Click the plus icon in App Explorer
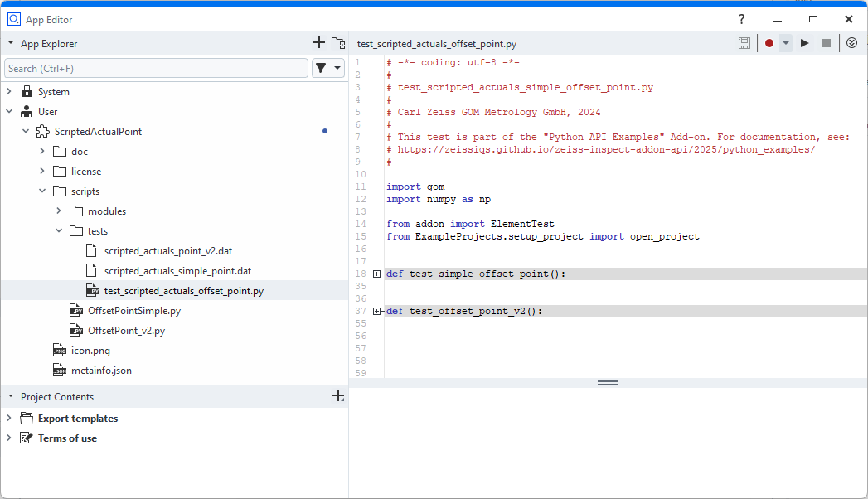The image size is (868, 499). pos(318,43)
